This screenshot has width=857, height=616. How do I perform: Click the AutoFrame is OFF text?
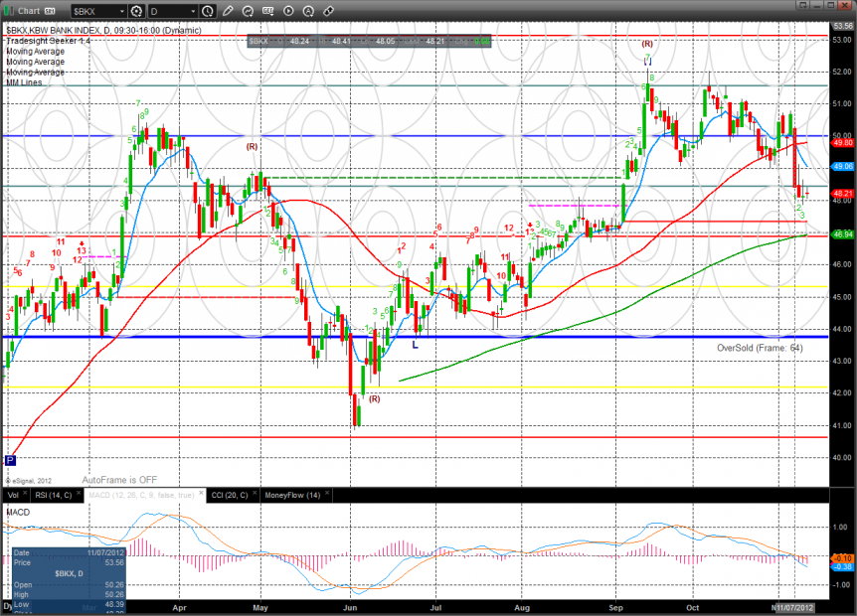point(119,480)
